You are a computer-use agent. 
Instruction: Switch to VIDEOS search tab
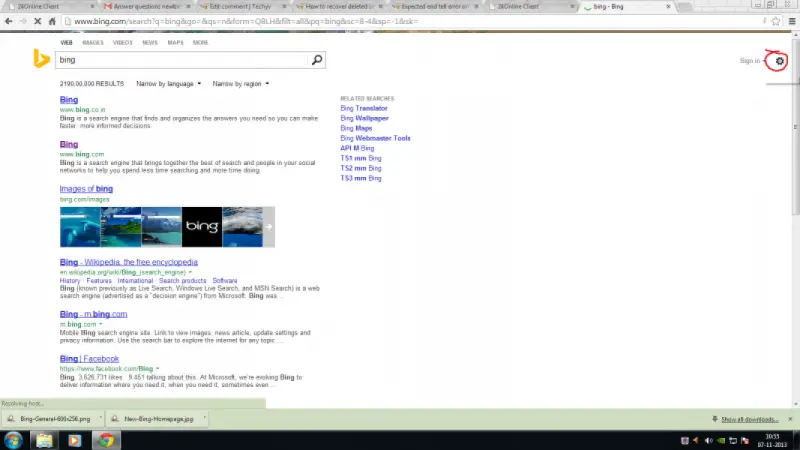pyautogui.click(x=122, y=42)
